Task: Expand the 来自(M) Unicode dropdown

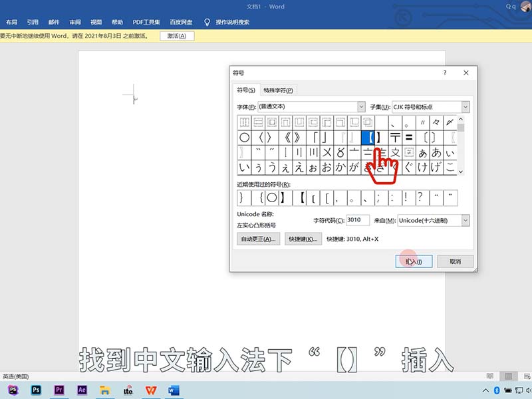Action: click(465, 221)
